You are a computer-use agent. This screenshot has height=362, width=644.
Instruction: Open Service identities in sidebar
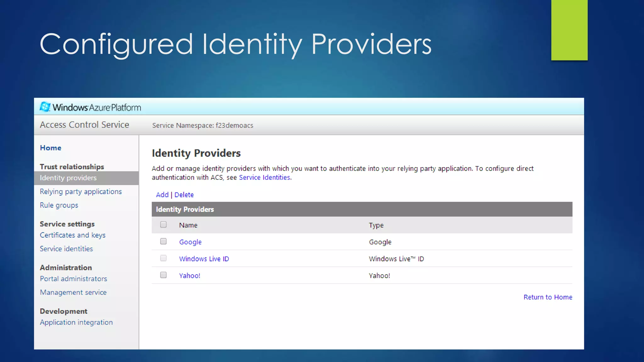tap(66, 249)
